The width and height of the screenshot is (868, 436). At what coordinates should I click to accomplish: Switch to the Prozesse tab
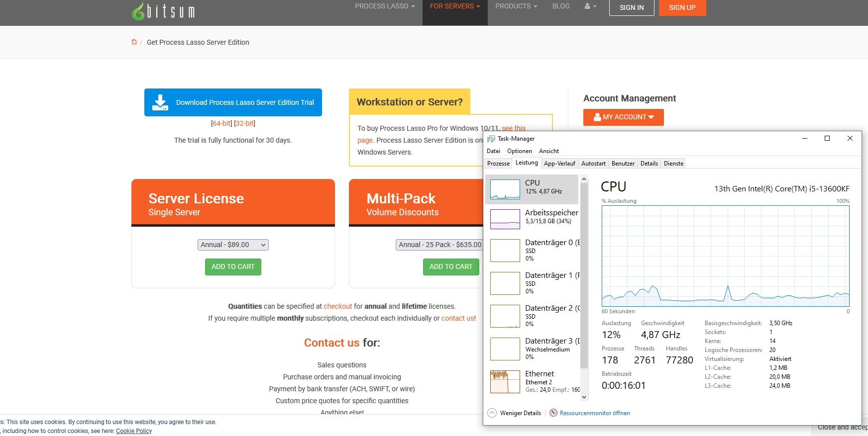(x=498, y=164)
